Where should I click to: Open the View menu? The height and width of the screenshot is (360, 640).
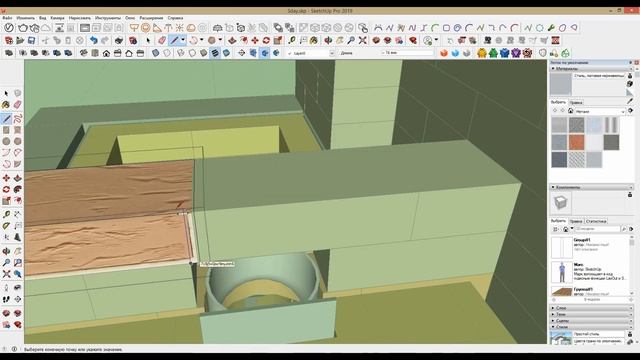pos(42,18)
